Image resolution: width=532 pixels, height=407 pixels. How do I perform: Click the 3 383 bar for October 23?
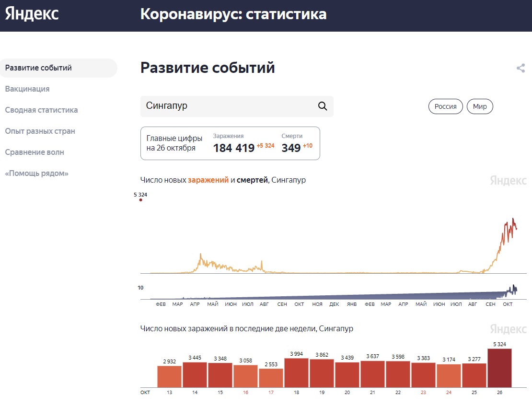423,375
